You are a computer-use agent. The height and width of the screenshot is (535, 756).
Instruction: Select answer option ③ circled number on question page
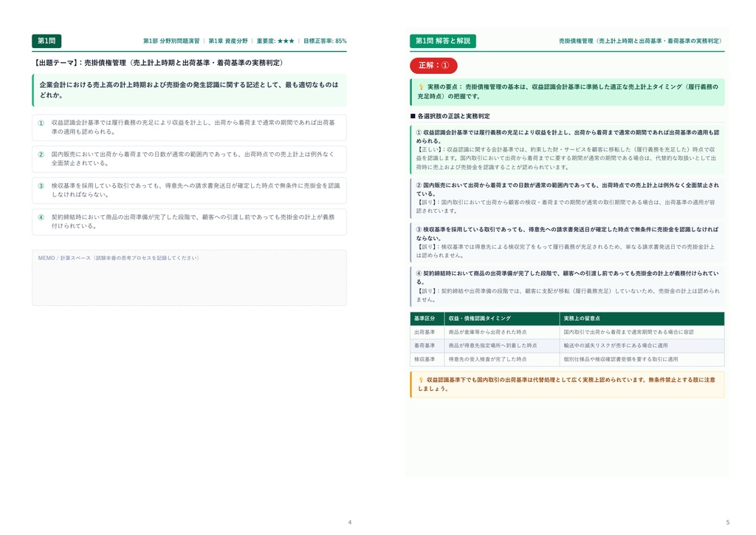tap(41, 185)
